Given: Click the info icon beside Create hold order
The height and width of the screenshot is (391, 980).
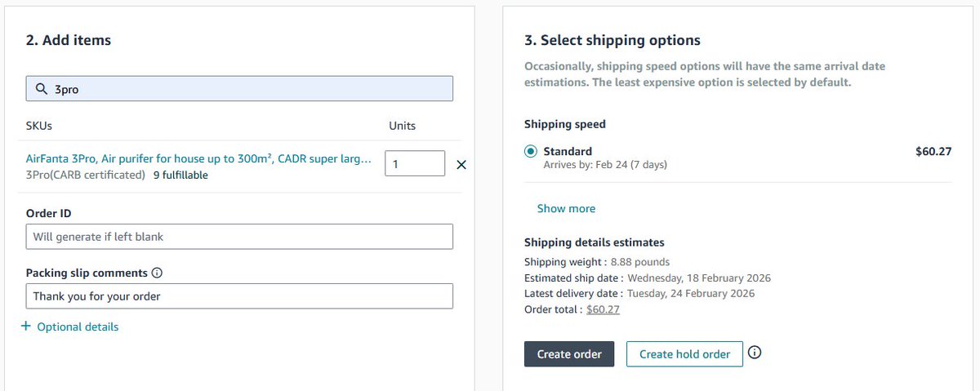Looking at the screenshot, I should (755, 353).
